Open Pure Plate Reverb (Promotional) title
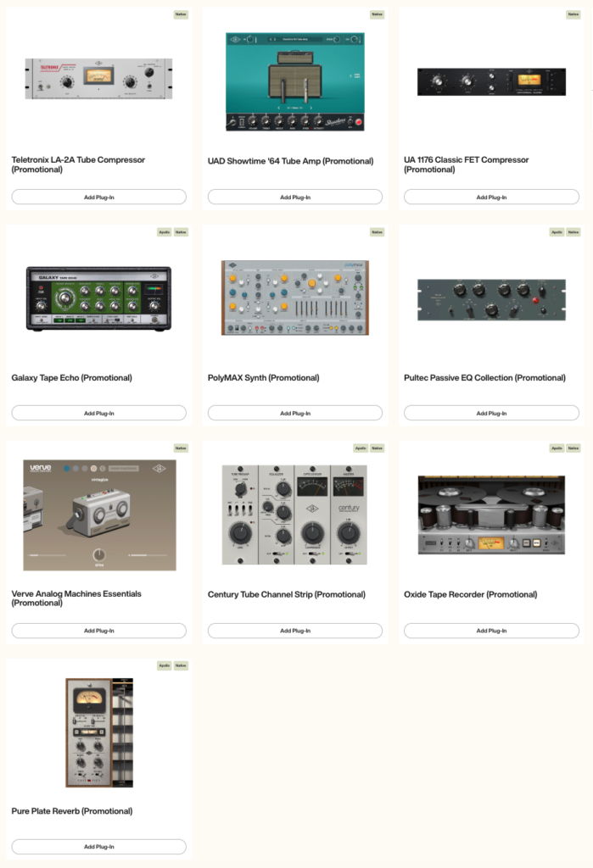 [x=72, y=811]
